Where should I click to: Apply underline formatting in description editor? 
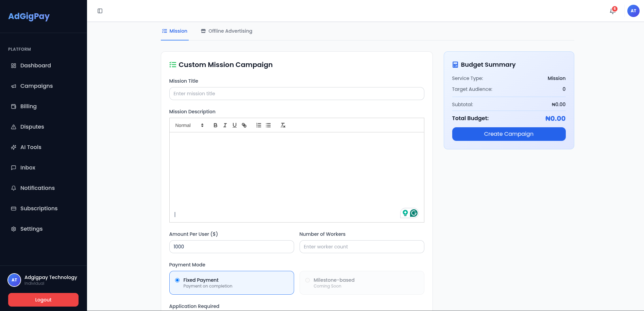tap(234, 125)
